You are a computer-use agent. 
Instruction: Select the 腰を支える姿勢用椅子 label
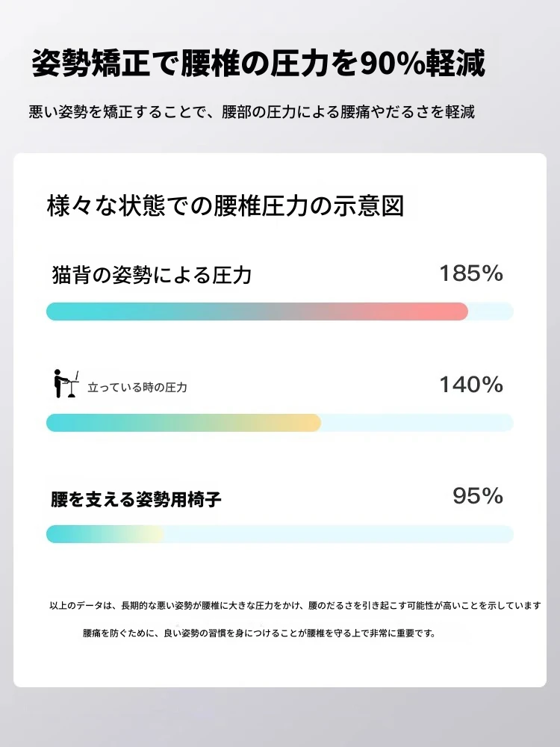click(x=137, y=499)
